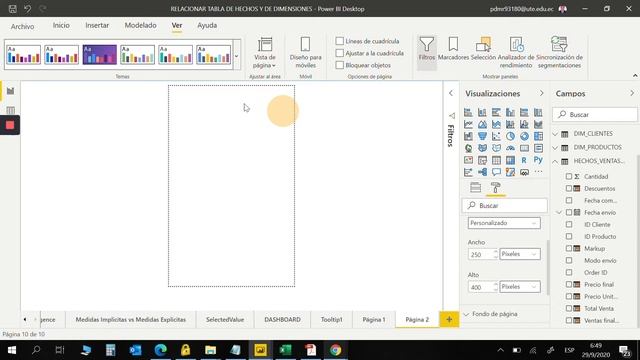
Task: Check the Markup field
Action: coord(569,248)
